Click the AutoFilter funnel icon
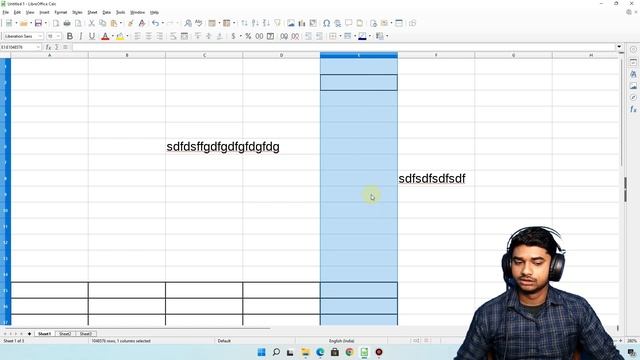640x360 pixels. [278, 23]
